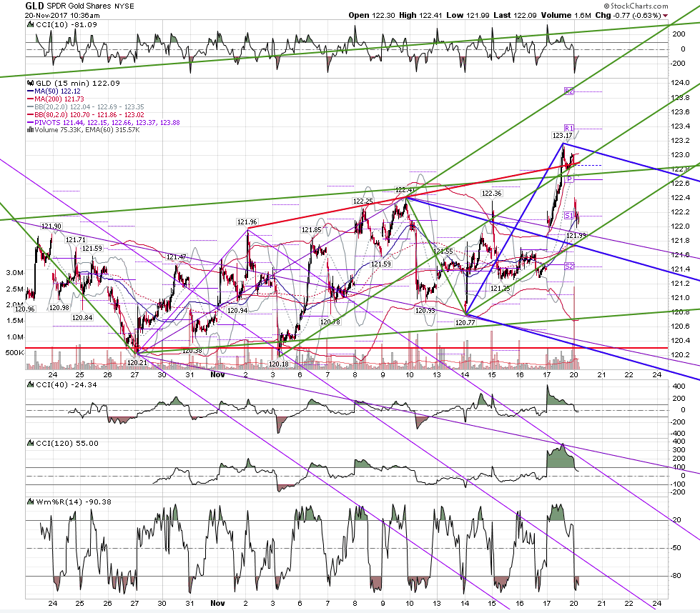
Task: Click the MA(200) 121.73 legend entry
Action: (59, 99)
